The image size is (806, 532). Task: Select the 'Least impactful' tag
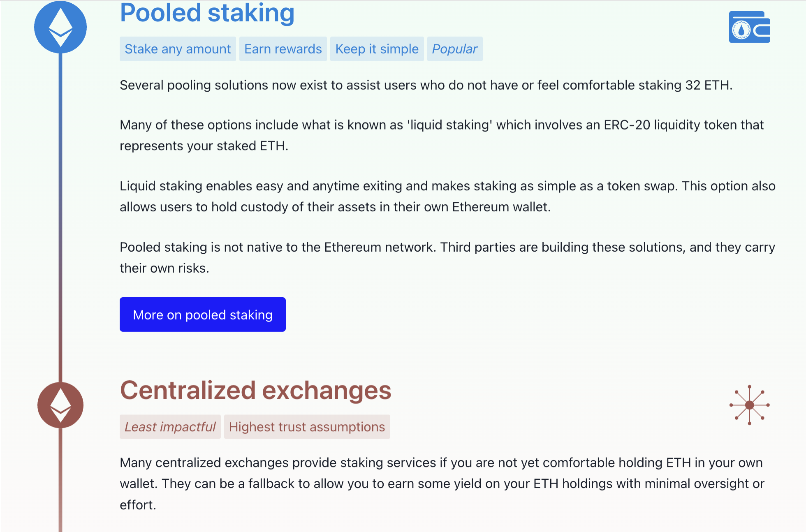(170, 427)
